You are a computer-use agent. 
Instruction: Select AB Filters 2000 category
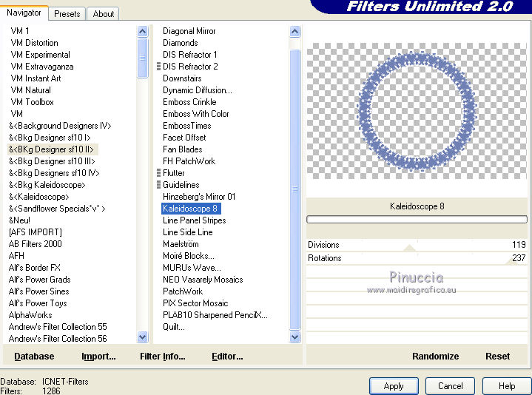point(36,244)
